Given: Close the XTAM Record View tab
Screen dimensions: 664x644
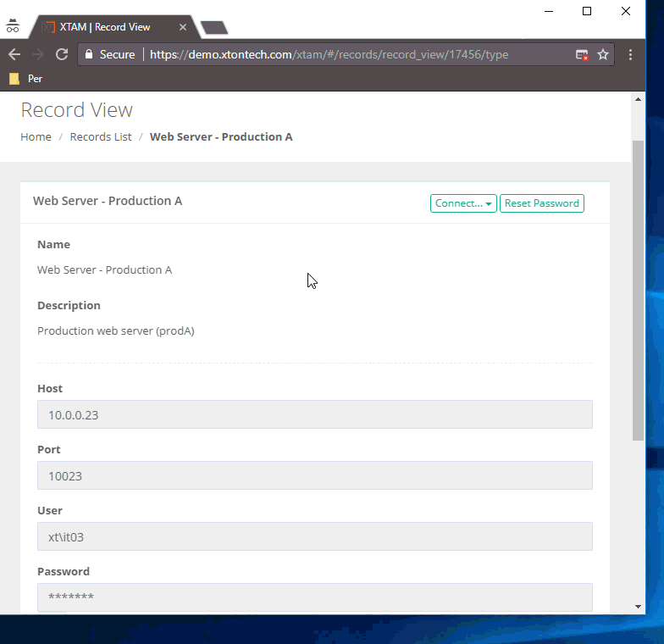Looking at the screenshot, I should pos(182,27).
